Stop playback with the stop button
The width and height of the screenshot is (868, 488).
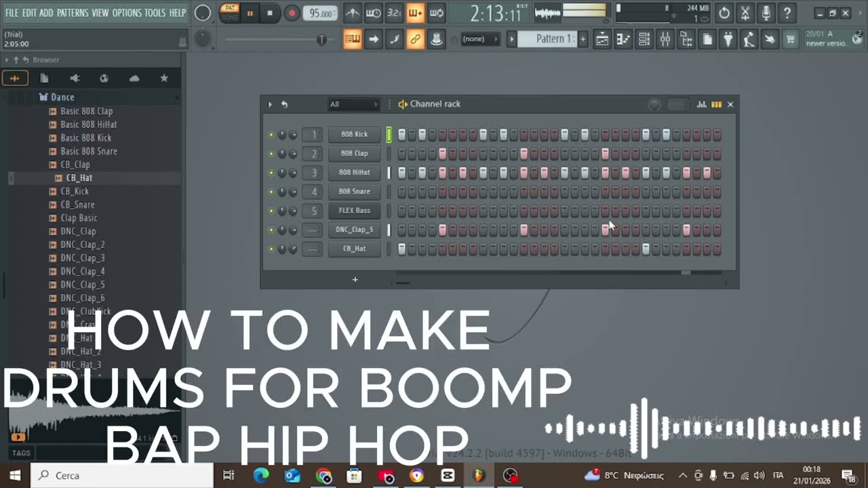point(270,13)
